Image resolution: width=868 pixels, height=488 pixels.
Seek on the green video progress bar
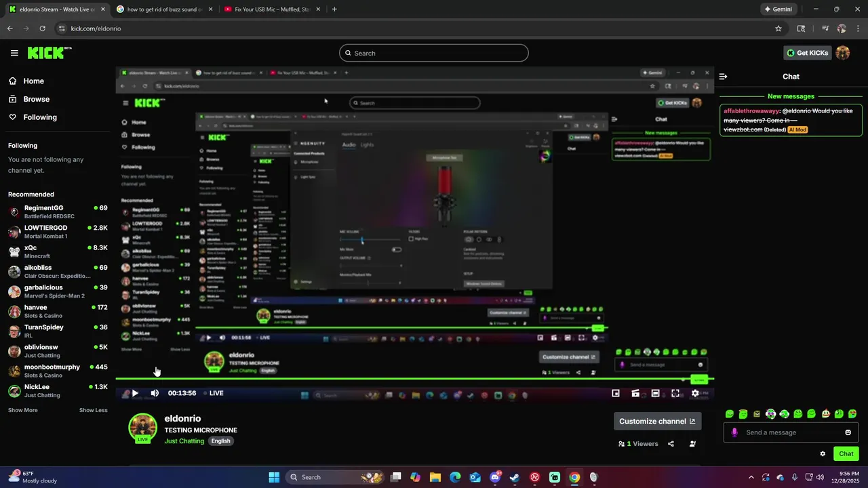(x=414, y=379)
